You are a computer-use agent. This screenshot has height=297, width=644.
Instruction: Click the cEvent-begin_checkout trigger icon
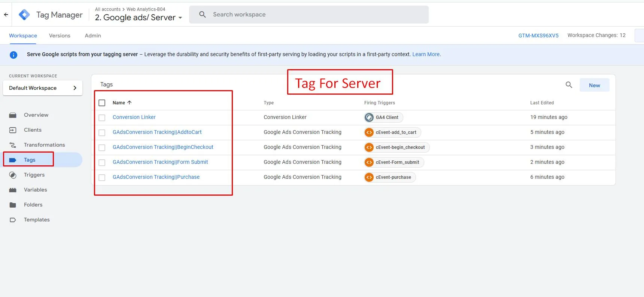point(369,147)
